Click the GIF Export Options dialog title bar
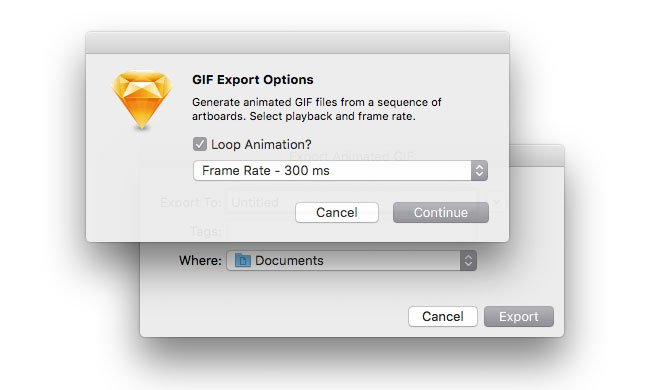Viewport: 650px width, 390px height. (297, 43)
